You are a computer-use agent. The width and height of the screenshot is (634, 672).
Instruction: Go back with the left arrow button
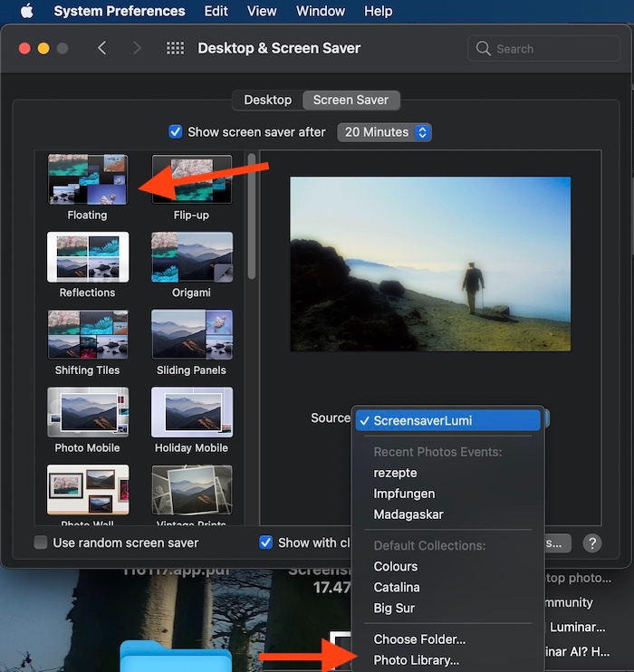(101, 49)
